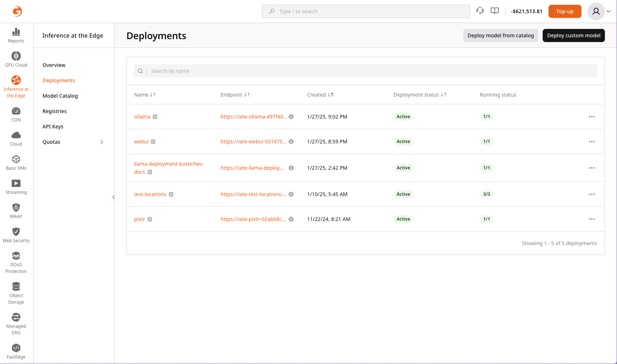
Task: Open Managed DNS section
Action: tap(16, 324)
